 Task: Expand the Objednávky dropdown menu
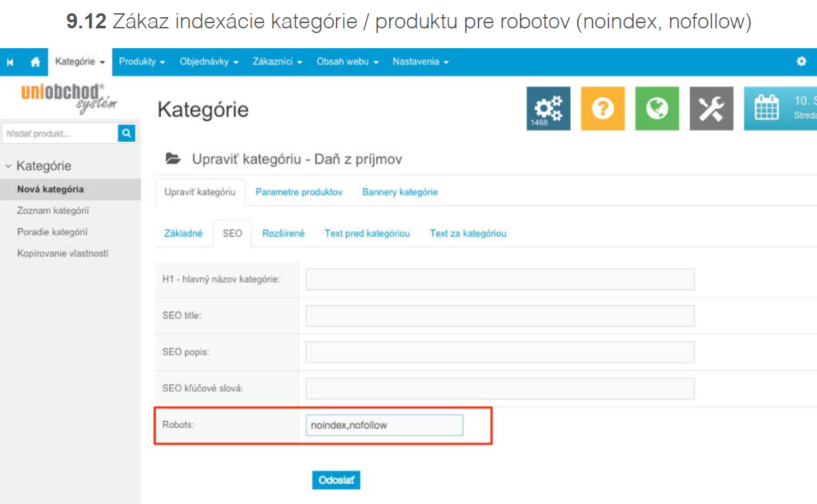(x=209, y=61)
